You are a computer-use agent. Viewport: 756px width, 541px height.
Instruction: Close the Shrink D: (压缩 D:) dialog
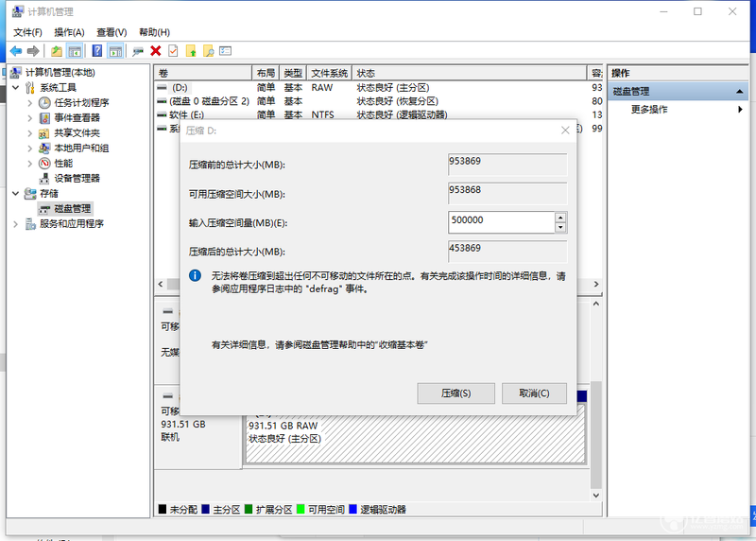[x=565, y=131]
